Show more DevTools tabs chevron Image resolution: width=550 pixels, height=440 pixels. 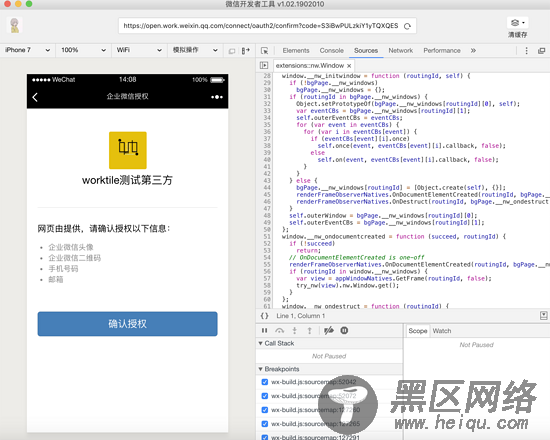pyautogui.click(x=473, y=51)
